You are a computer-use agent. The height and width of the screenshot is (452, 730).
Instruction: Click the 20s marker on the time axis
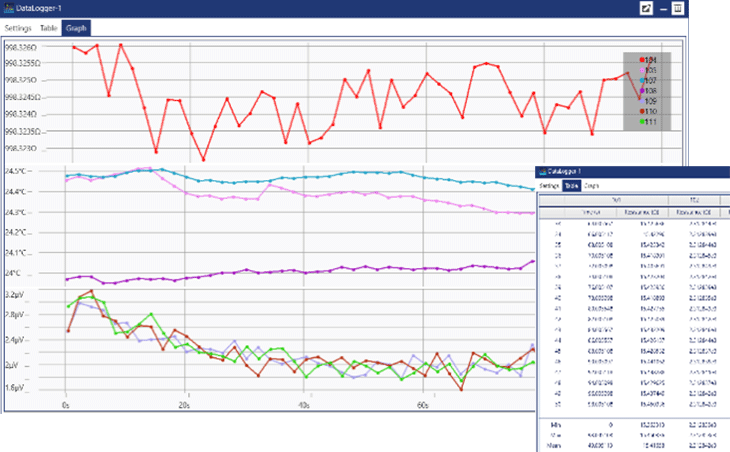tap(183, 407)
